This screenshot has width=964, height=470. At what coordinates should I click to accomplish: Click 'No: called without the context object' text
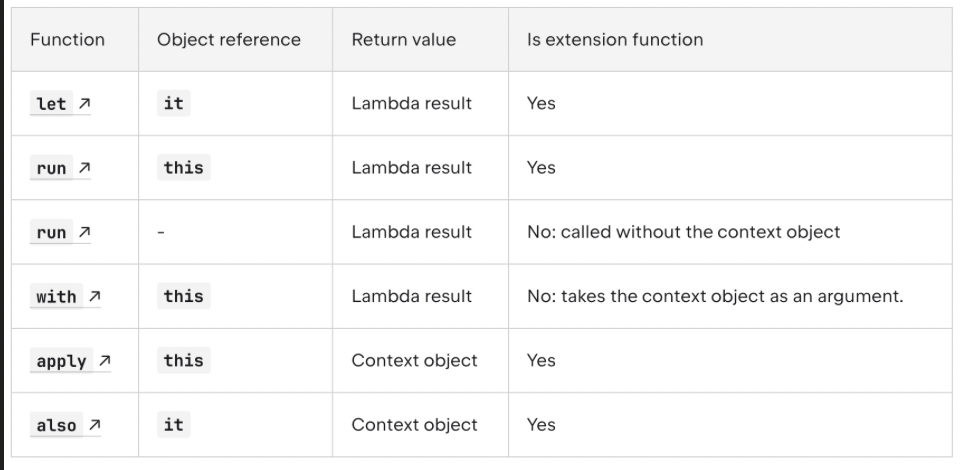pyautogui.click(x=683, y=232)
